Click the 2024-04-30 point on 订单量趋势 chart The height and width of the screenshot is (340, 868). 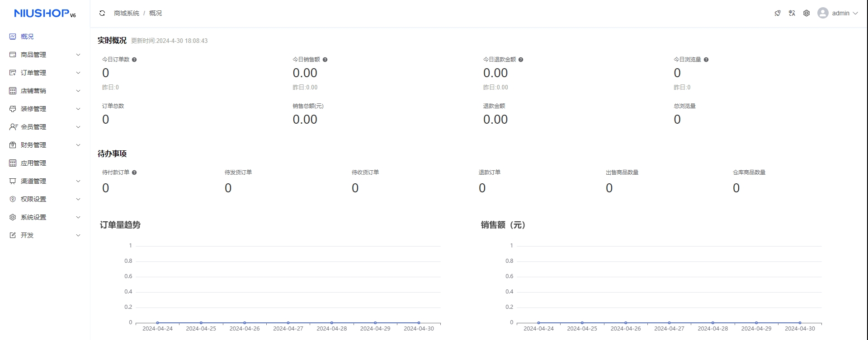419,323
